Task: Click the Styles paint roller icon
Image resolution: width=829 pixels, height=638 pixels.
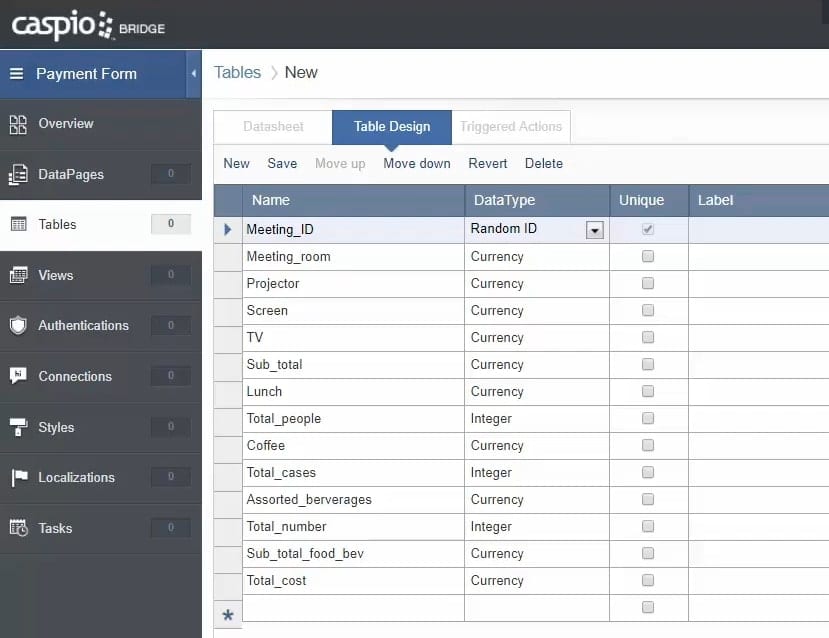Action: click(18, 427)
